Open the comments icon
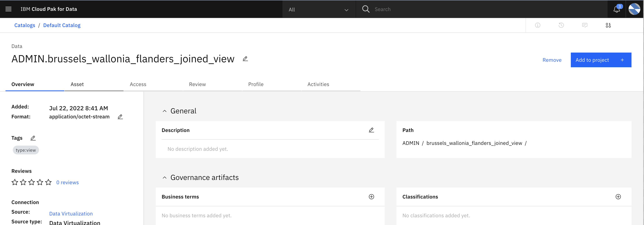Screen dimensions: 644x225 [585, 25]
